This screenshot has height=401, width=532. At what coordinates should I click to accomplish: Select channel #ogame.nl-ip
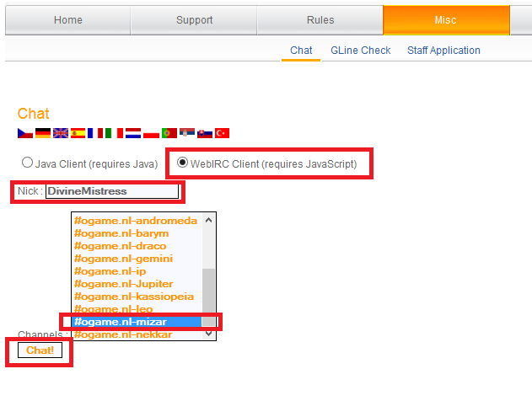[x=137, y=271]
